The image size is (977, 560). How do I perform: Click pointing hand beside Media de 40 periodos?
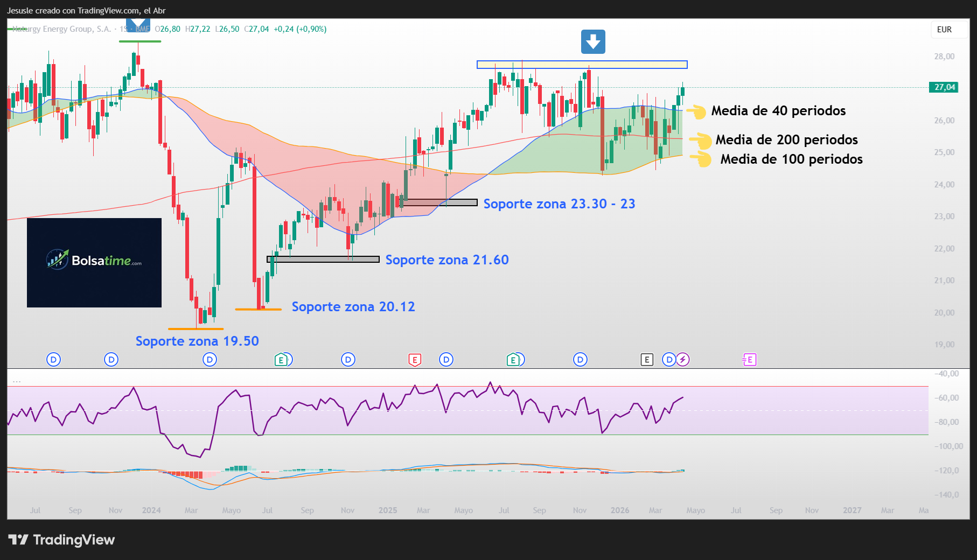click(x=699, y=111)
